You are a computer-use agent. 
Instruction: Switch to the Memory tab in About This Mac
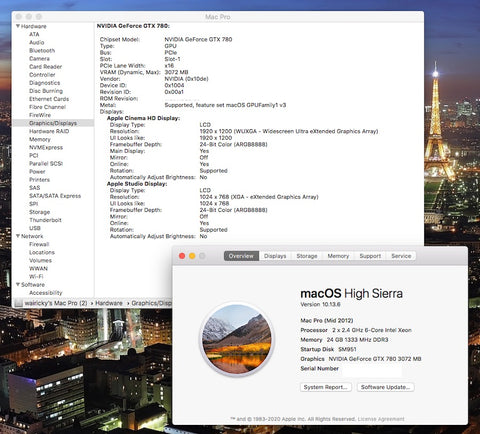coord(338,256)
